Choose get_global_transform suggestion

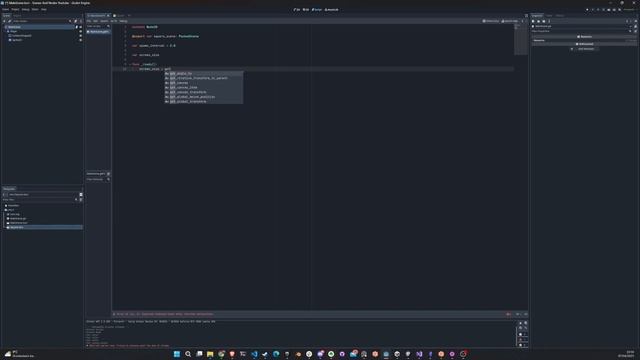(x=203, y=101)
